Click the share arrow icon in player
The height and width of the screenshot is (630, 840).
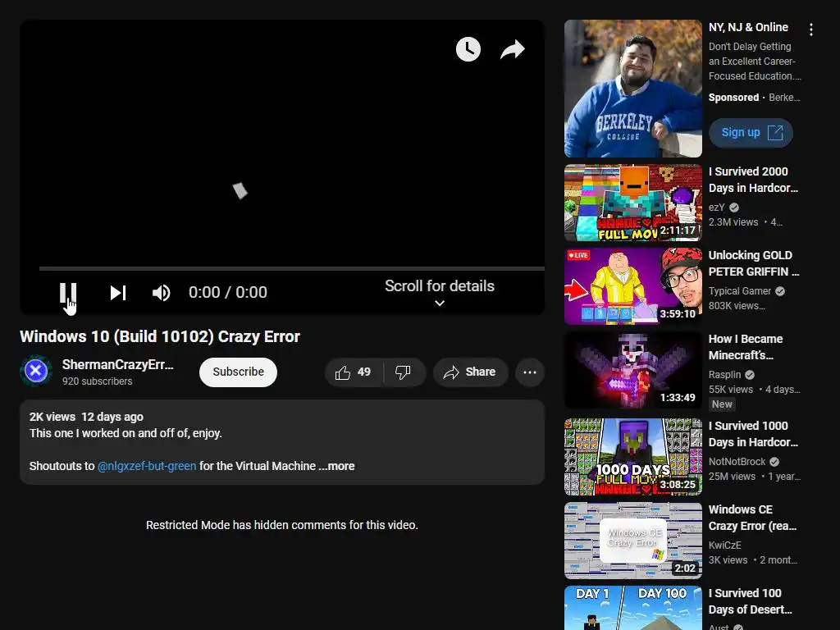coord(513,49)
